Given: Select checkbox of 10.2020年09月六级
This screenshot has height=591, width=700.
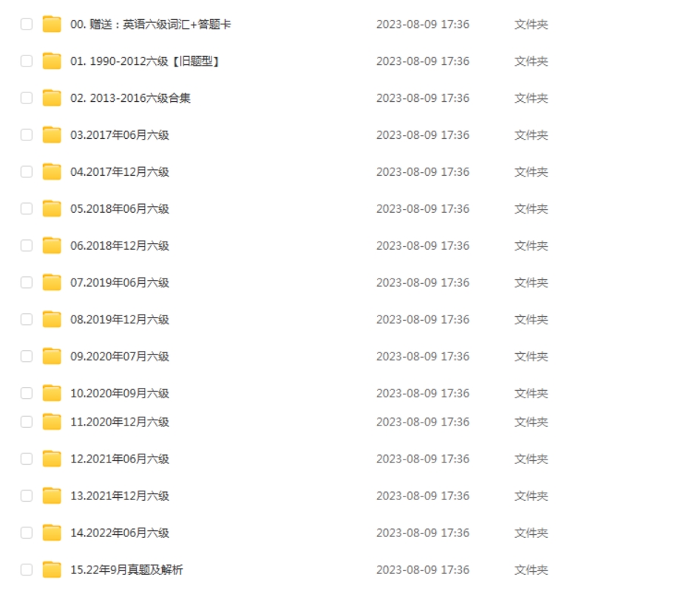Looking at the screenshot, I should click(x=27, y=393).
